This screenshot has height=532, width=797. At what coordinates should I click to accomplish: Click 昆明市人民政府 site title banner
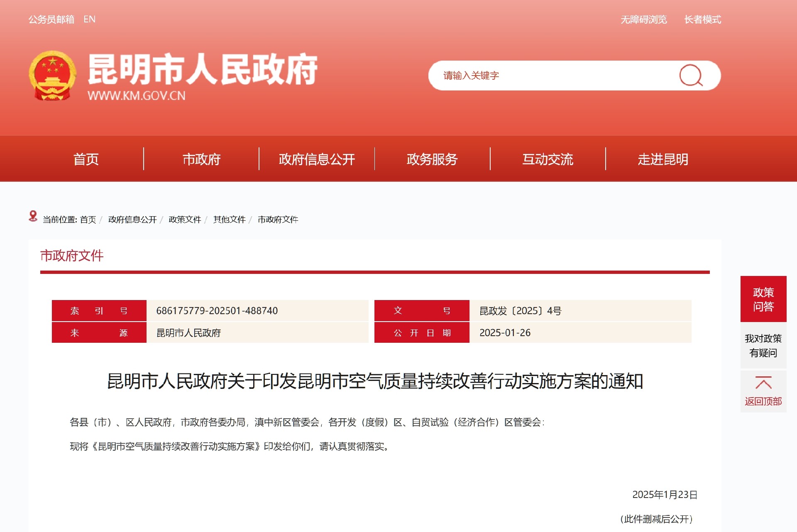(203, 70)
